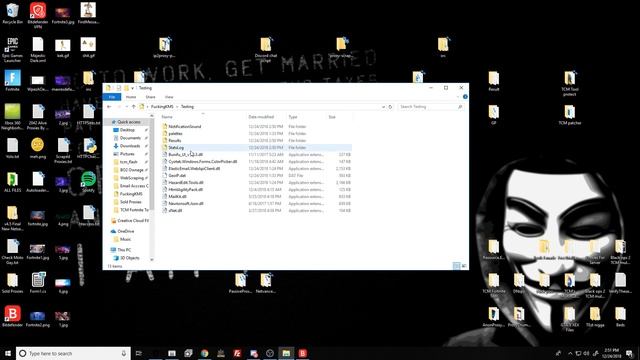Open Creative Cloud Files in navigation pane
Viewport: 640px width, 360px height.
pos(133,220)
